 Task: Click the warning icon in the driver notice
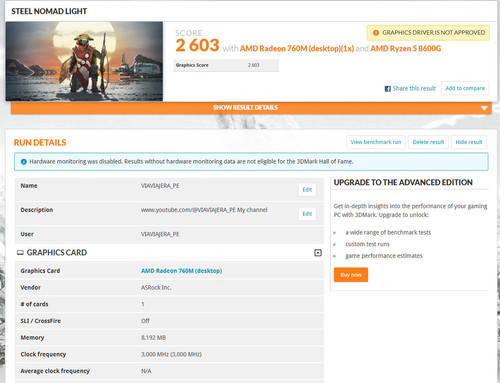coord(376,33)
